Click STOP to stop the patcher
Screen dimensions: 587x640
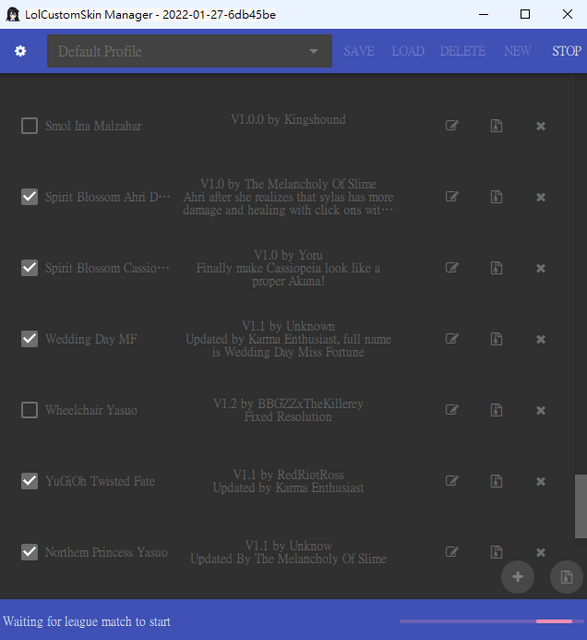(x=567, y=51)
